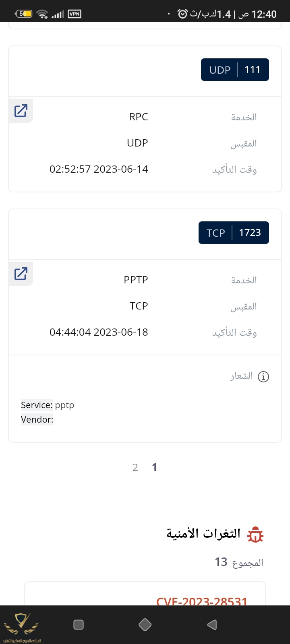
Task: Select the RPC service value
Action: (138, 117)
